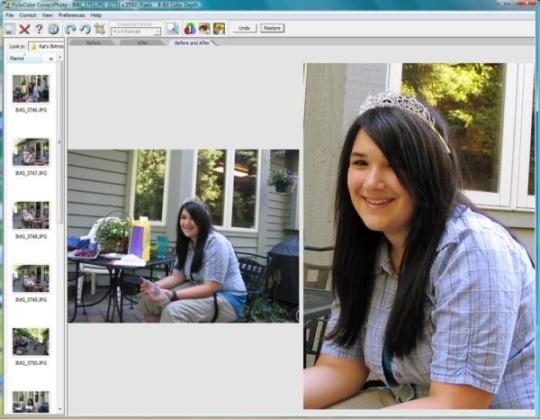Click the before image of girl at table
540x419 pixels.
pyautogui.click(x=183, y=236)
